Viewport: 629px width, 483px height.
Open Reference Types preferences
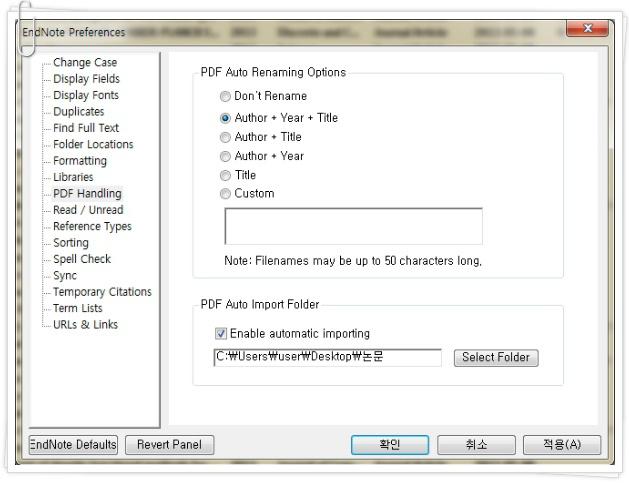(x=92, y=227)
